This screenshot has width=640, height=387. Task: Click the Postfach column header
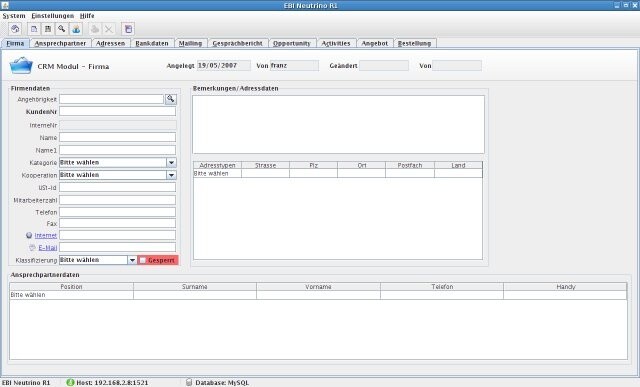pos(410,165)
